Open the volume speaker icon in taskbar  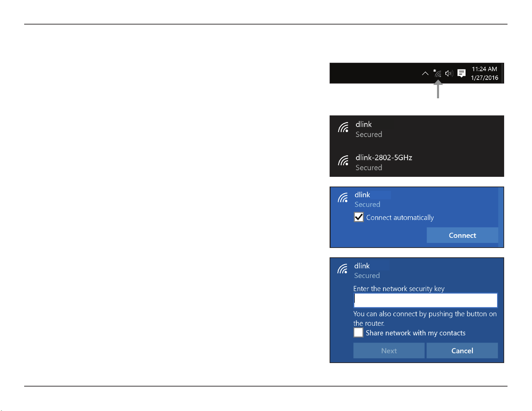(x=449, y=73)
